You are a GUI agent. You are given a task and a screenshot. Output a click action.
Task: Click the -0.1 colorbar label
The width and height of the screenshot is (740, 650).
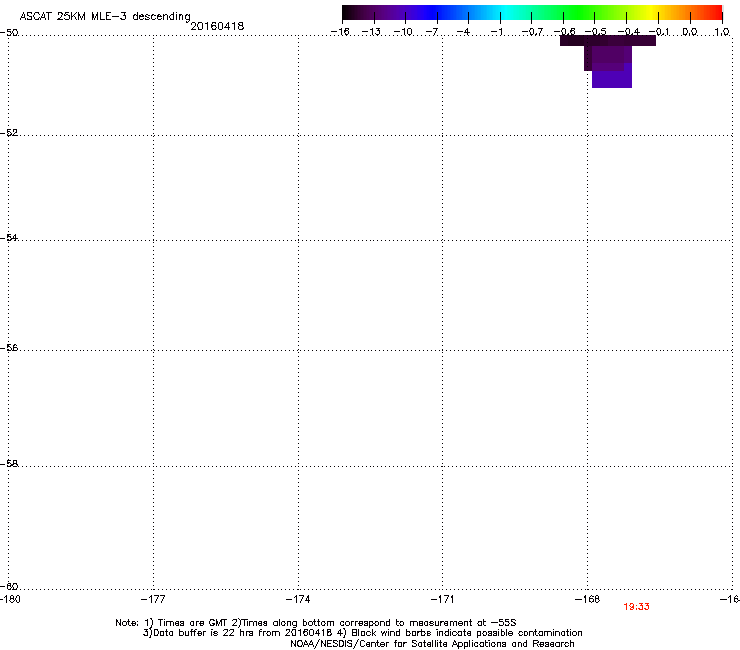(659, 32)
